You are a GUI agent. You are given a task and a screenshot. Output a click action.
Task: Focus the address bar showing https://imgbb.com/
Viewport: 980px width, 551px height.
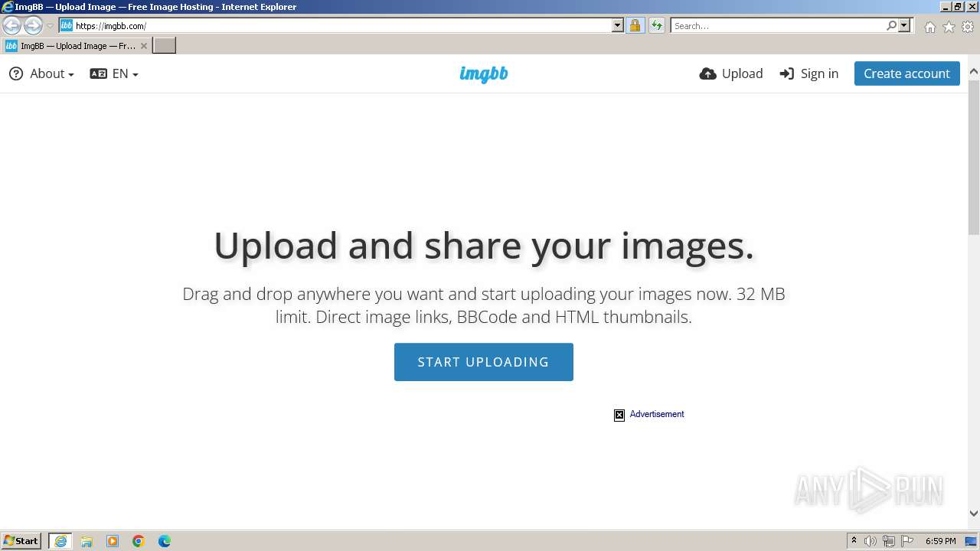coord(342,25)
